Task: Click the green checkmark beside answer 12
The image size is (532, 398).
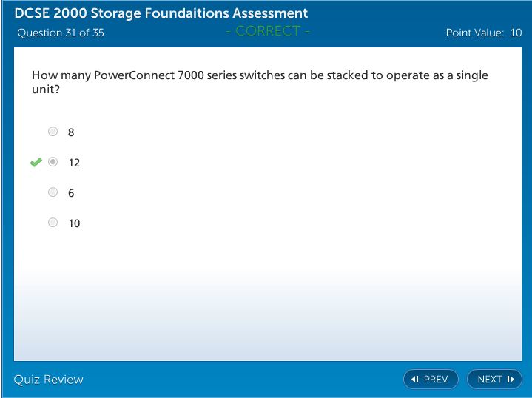Action: [36, 162]
